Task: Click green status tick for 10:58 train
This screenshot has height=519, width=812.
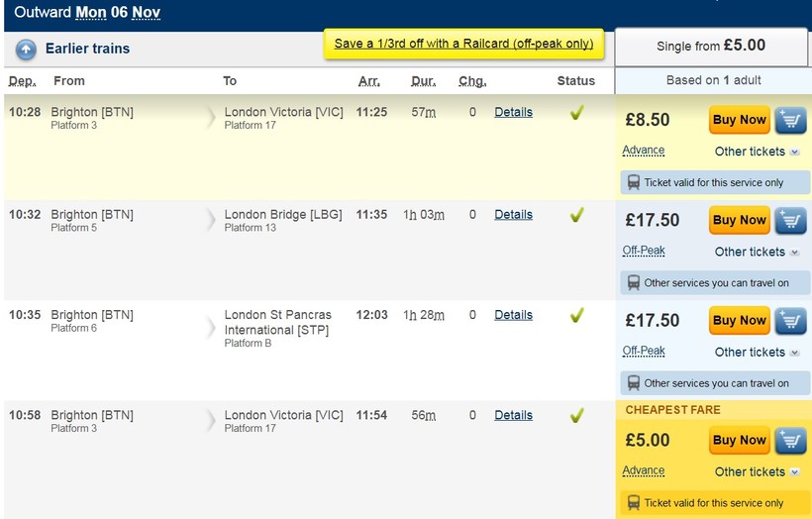Action: point(576,416)
